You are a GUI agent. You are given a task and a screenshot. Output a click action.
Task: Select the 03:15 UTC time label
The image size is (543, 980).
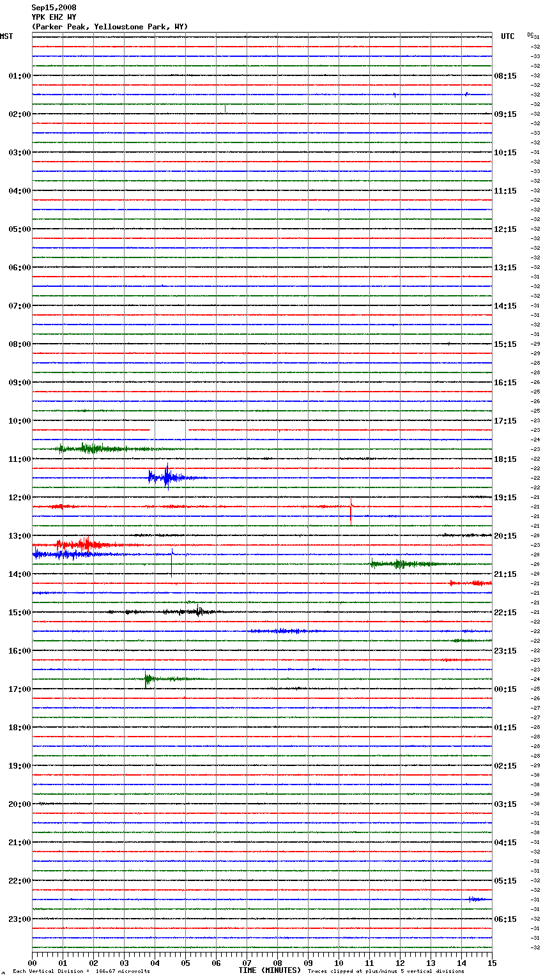(x=505, y=804)
